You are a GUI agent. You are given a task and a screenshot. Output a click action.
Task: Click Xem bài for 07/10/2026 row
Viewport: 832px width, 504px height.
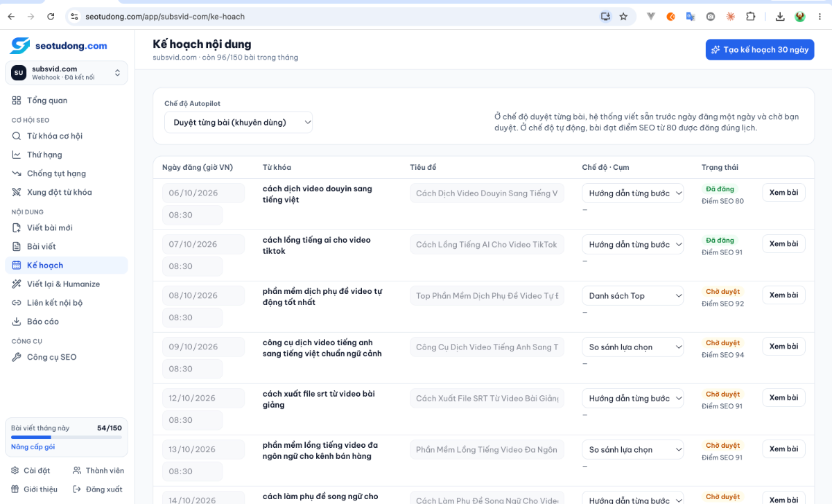pyautogui.click(x=783, y=244)
